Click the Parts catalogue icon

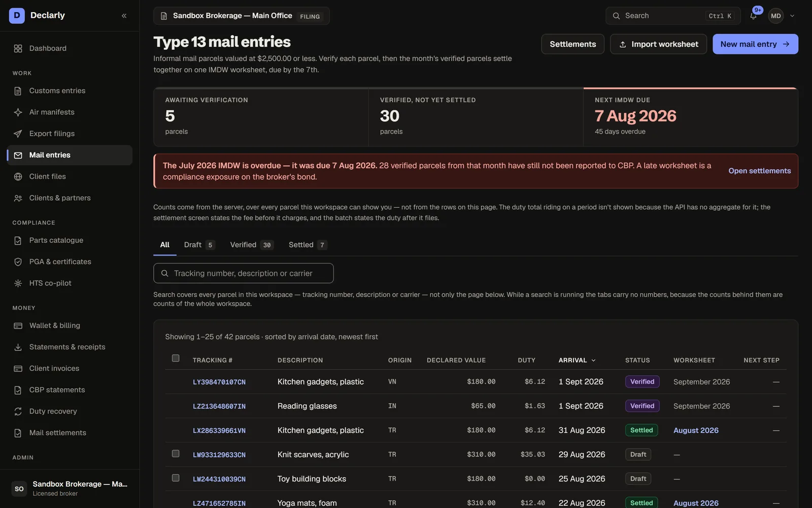click(x=18, y=240)
